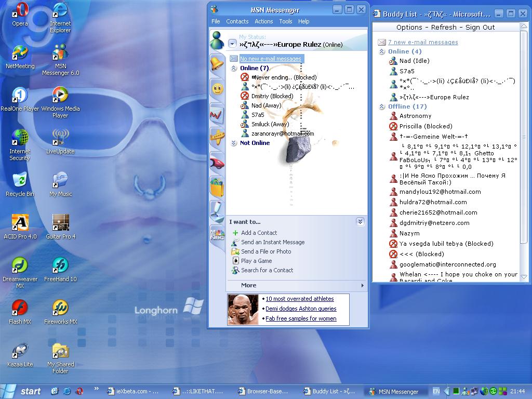Collapse the I want to... panel

click(x=360, y=222)
